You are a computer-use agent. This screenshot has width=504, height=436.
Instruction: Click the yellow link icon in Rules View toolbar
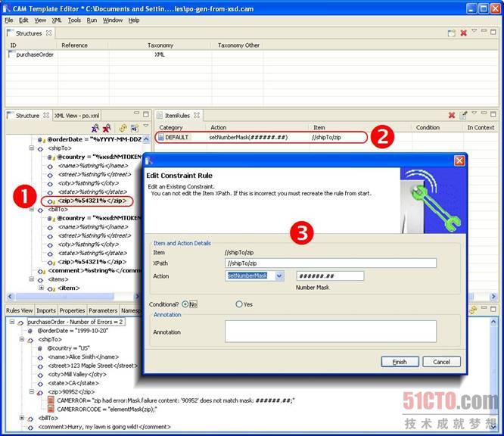point(473,310)
